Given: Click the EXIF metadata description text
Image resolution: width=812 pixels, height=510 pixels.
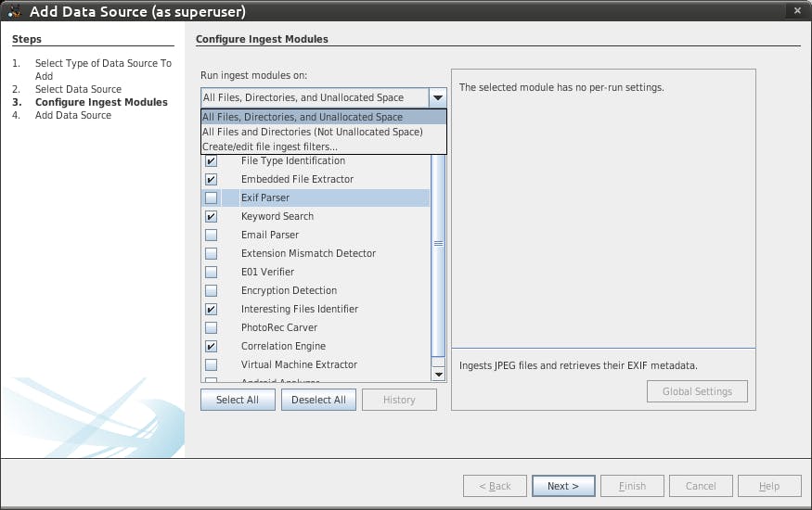Looking at the screenshot, I should click(x=578, y=365).
